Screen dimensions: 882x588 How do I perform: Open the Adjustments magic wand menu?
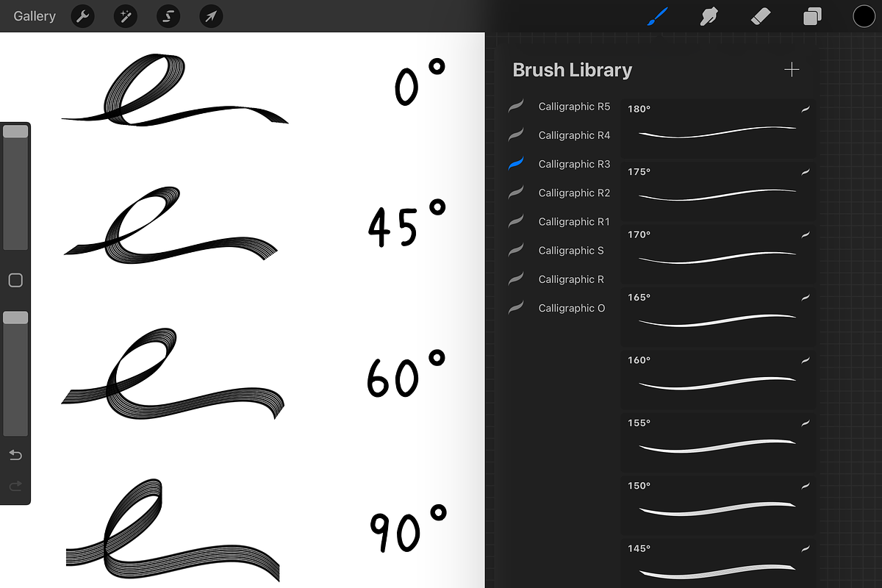pos(126,16)
